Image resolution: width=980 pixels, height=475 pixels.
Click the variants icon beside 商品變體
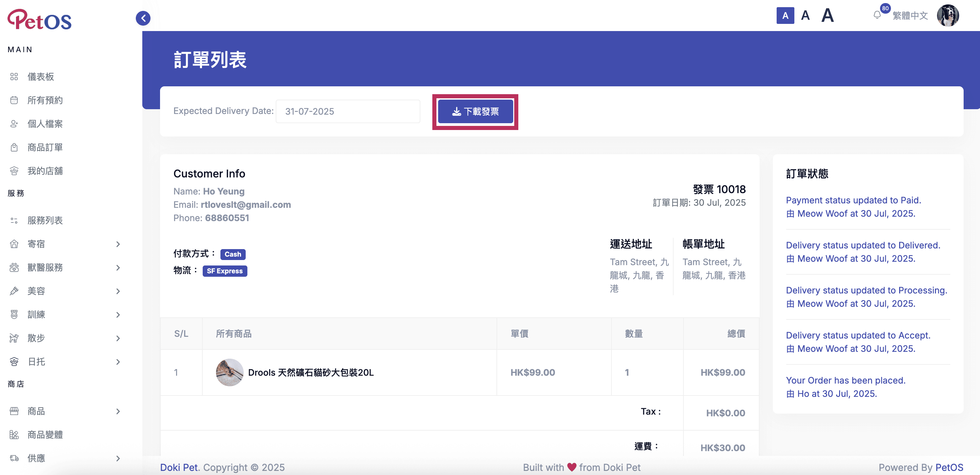[x=14, y=435]
